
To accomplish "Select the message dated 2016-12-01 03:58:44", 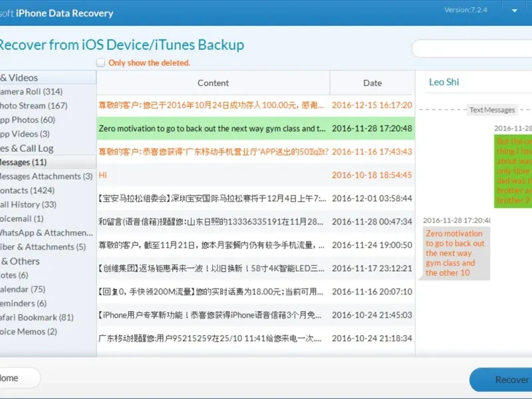I will [256, 198].
